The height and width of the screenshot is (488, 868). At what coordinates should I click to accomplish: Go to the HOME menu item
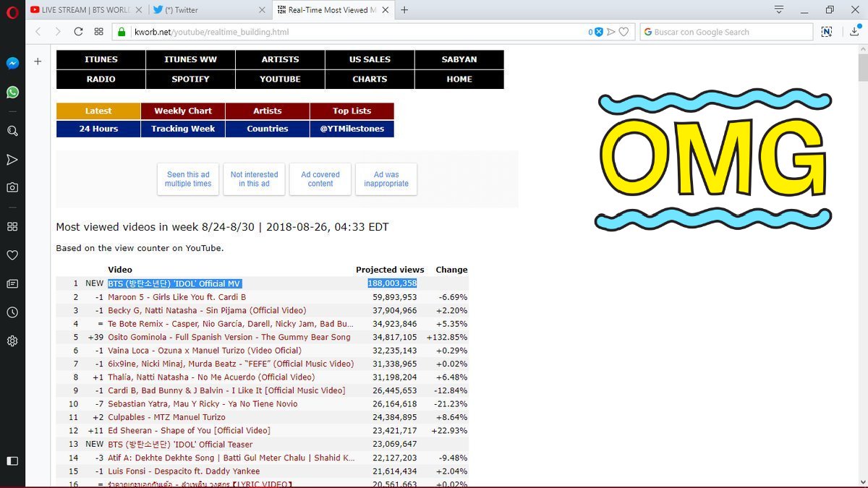point(459,79)
